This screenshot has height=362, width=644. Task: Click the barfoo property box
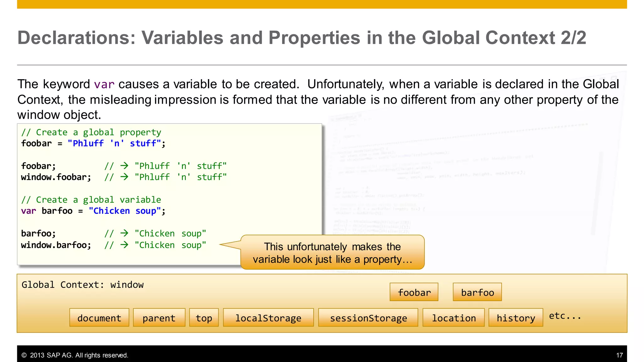pos(477,292)
